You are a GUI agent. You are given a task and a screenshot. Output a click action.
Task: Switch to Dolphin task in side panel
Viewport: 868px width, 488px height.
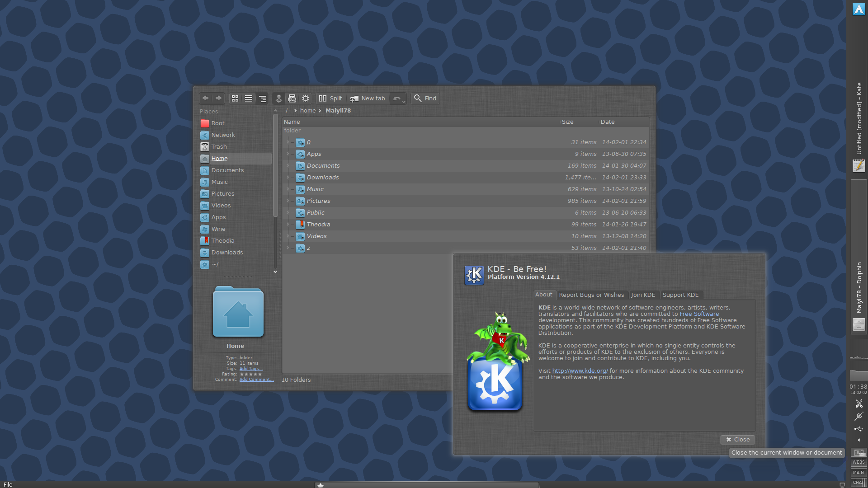coord(859,257)
